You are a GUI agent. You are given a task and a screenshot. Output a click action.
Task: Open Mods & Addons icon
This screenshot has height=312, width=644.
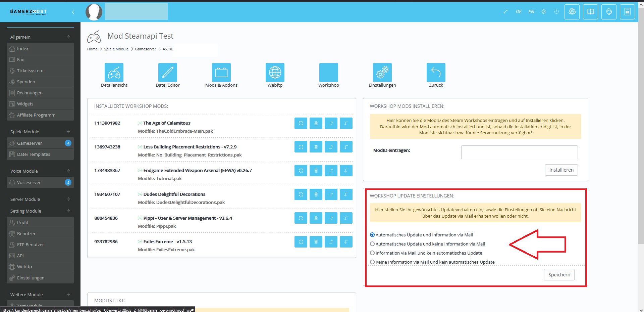click(221, 73)
